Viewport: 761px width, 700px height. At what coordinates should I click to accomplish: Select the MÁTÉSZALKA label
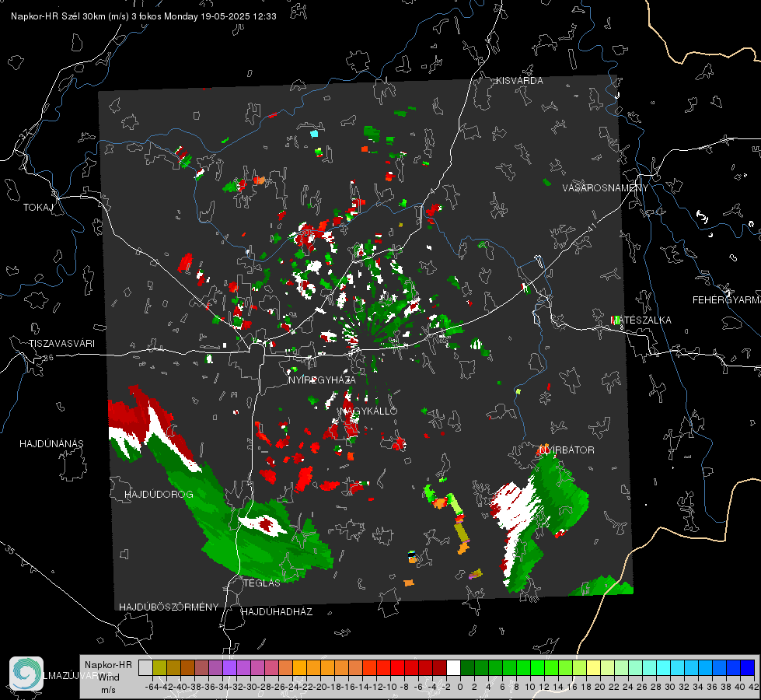(641, 320)
